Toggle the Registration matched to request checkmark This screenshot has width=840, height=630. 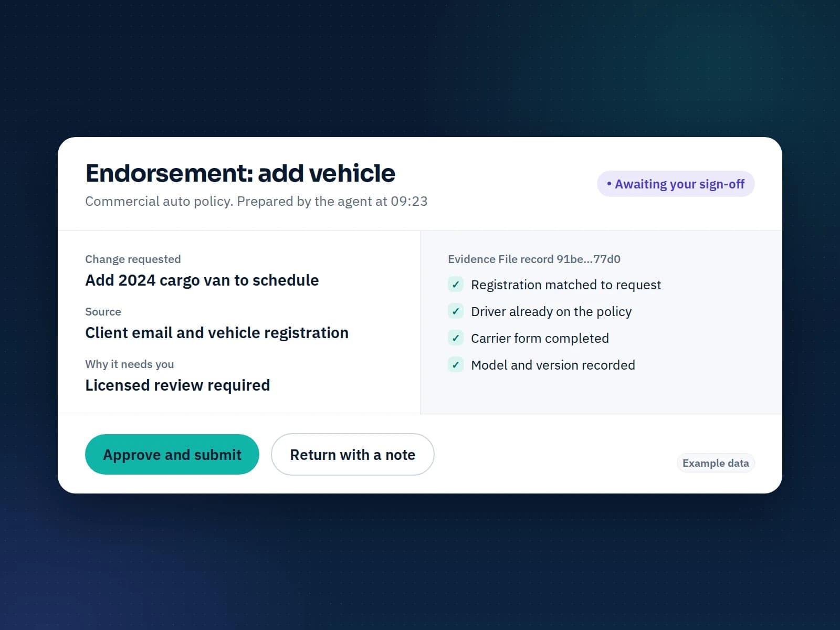(456, 285)
